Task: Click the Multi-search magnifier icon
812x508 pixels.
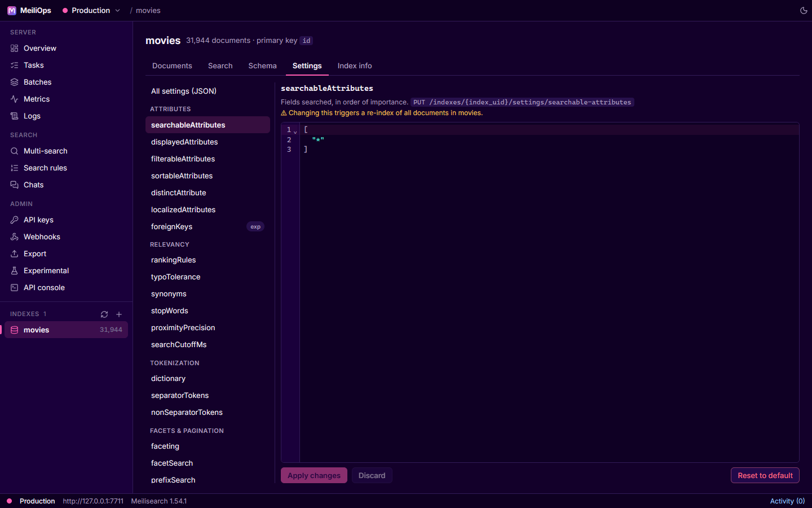Action: pyautogui.click(x=15, y=151)
